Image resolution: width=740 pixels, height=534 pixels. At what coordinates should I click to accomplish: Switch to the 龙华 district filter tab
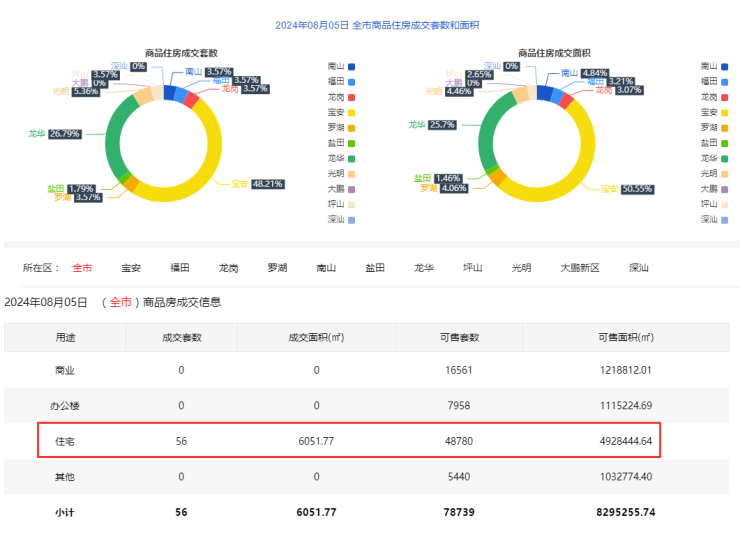[x=424, y=268]
